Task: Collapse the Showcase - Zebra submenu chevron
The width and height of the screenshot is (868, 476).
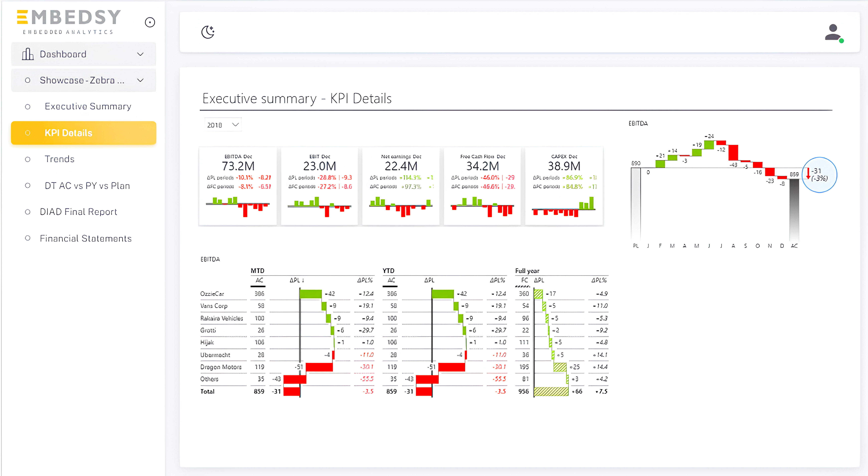Action: [141, 80]
